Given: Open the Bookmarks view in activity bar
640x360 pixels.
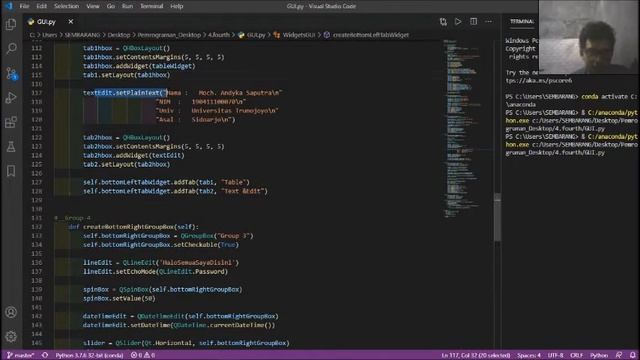Looking at the screenshot, I should 11,171.
